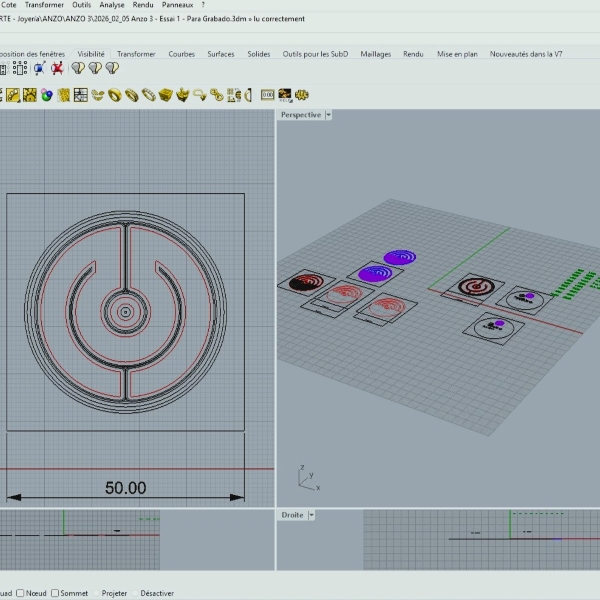Open the Analyse menu
The image size is (600, 600).
112,5
